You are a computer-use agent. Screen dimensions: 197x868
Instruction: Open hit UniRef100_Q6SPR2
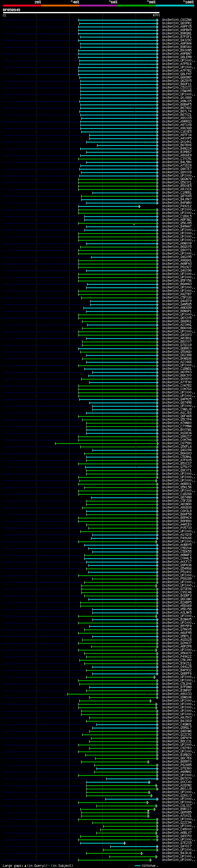[x=177, y=23]
